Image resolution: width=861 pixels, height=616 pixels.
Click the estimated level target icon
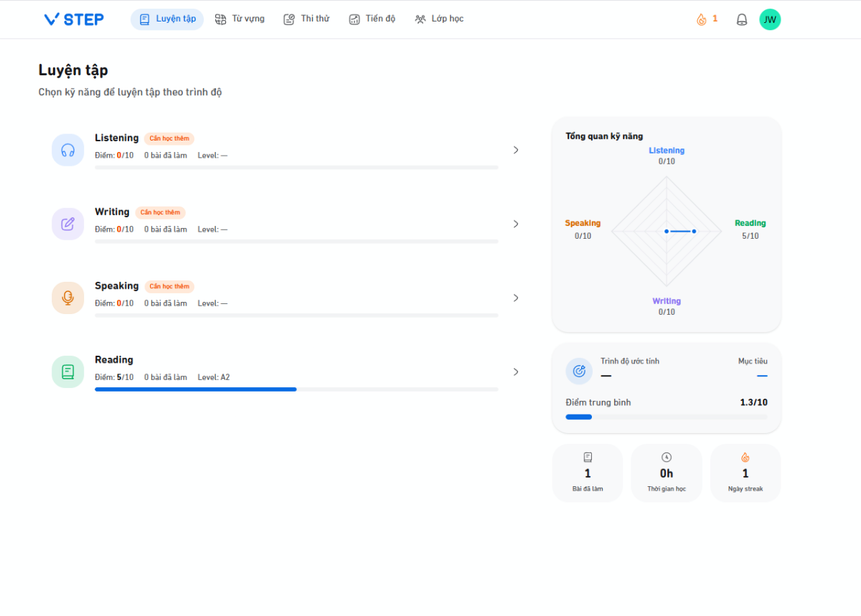[x=579, y=371]
